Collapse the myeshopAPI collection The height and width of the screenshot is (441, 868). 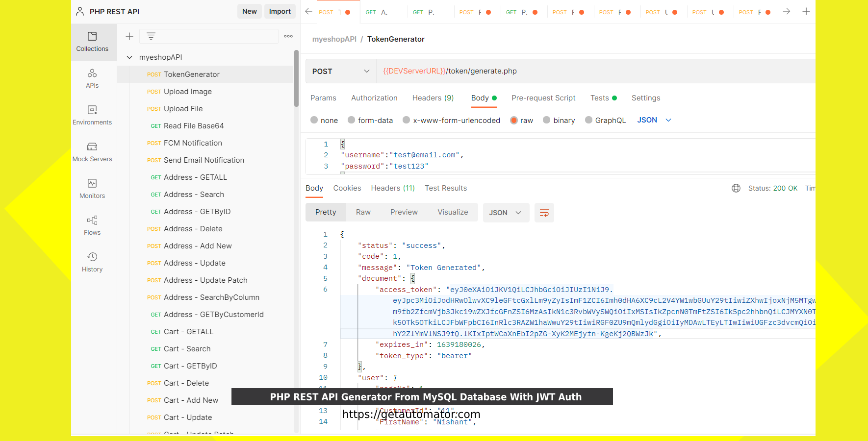pos(129,57)
